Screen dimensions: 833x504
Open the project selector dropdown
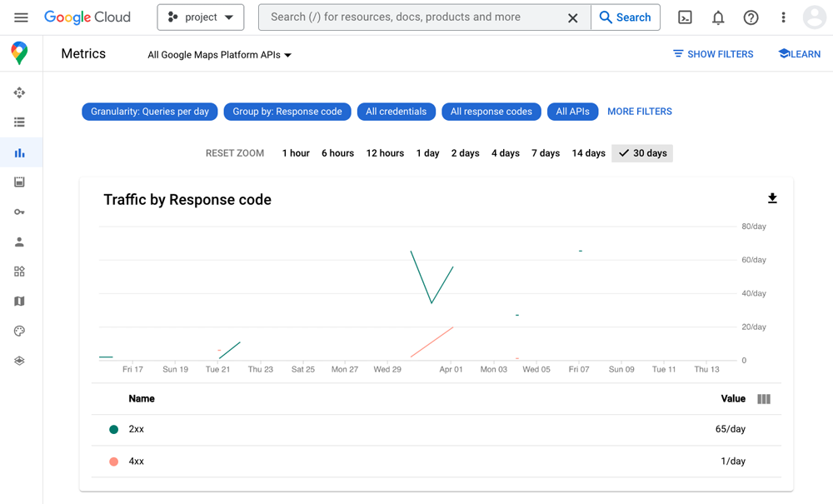tap(200, 17)
